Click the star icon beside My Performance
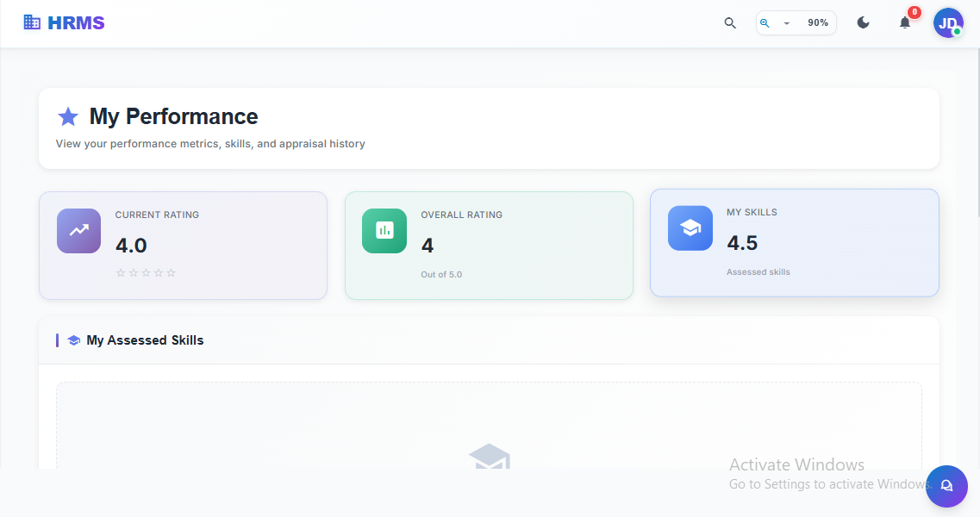 pos(68,116)
